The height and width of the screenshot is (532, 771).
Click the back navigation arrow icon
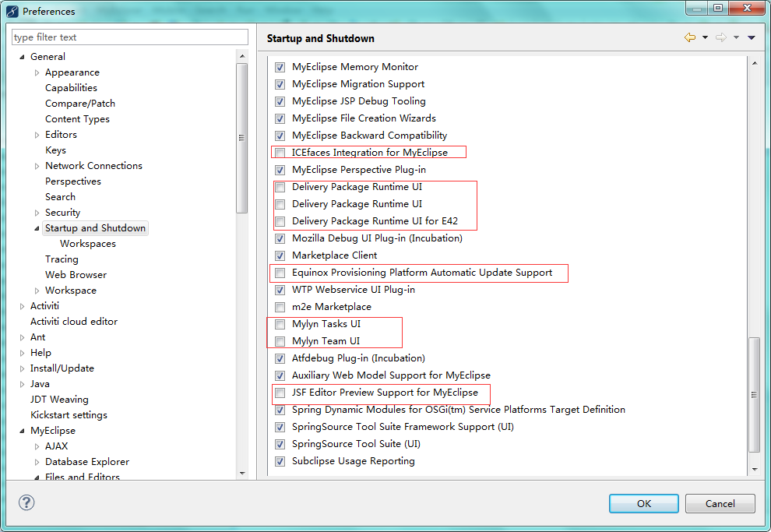tap(690, 37)
